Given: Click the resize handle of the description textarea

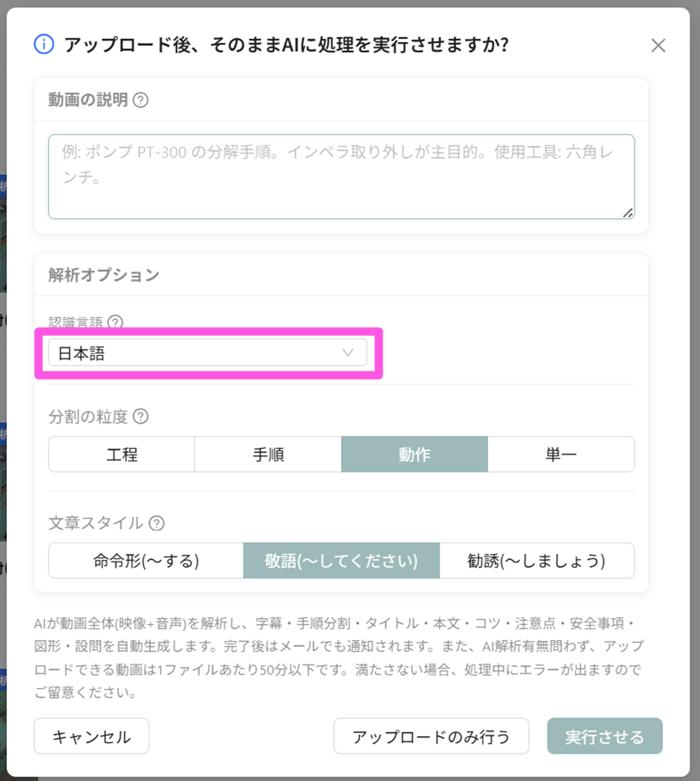Looking at the screenshot, I should point(628,212).
